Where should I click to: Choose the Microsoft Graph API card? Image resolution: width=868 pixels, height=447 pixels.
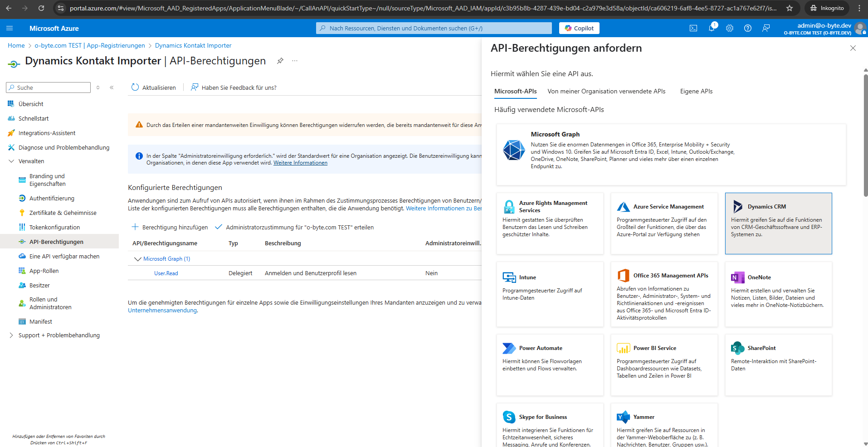[671, 155]
